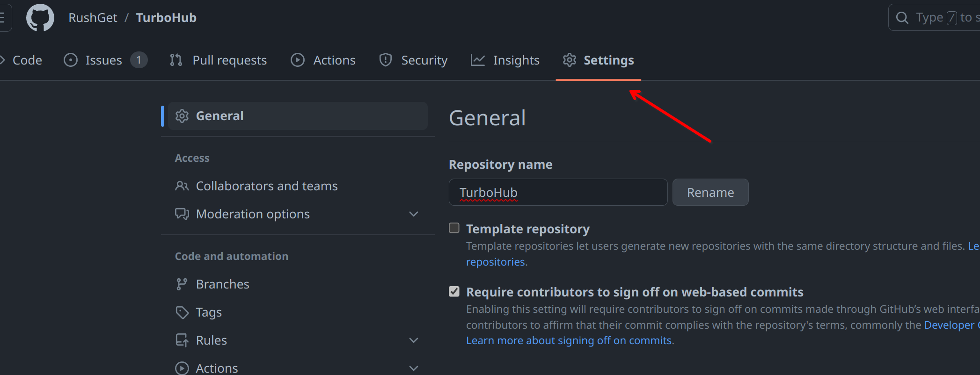Open Learn more about signing off on commits

pos(569,340)
